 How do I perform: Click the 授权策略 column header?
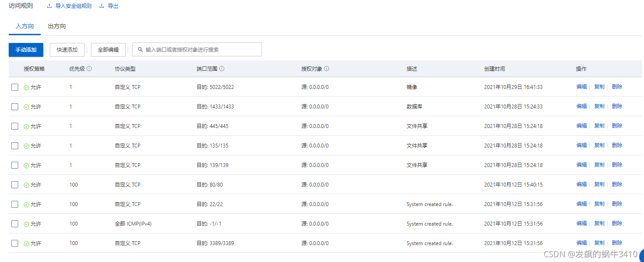point(34,69)
